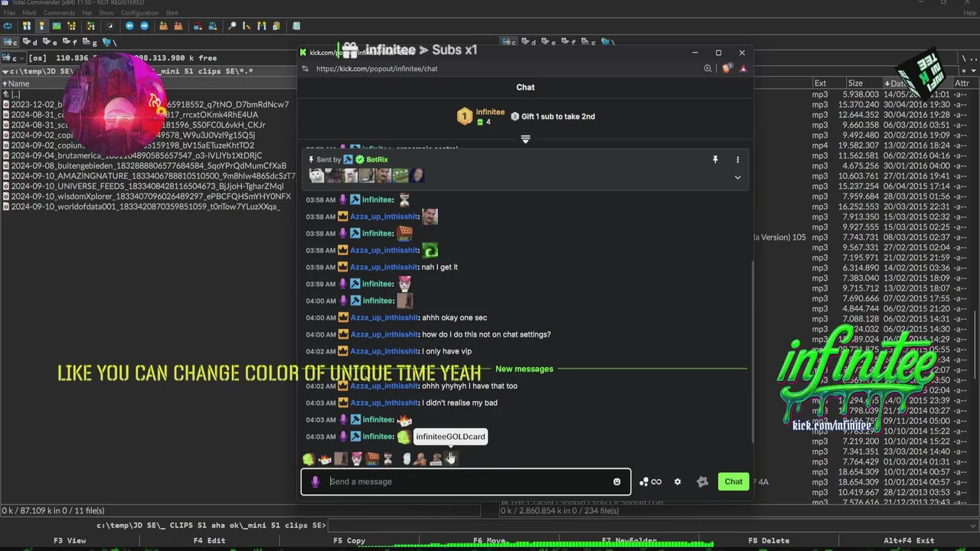Select file 2024-09-10_worldofdata001 in left panel
Screen dimensions: 980x551
[141, 207]
